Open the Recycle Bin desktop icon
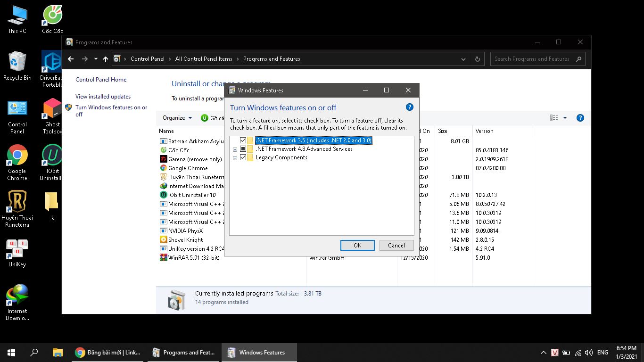Screen dimensions: 644x362 point(17,66)
